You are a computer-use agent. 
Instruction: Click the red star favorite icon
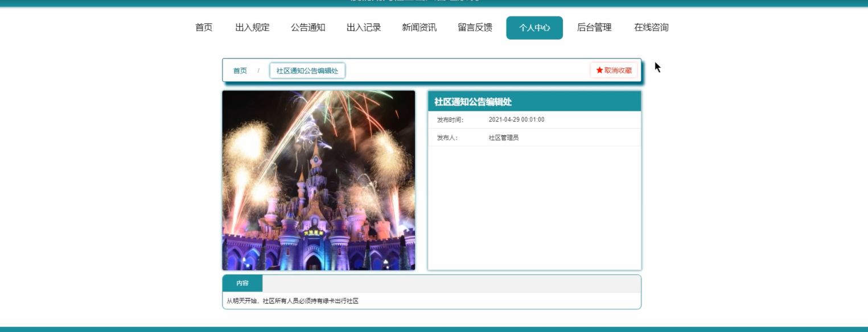pos(599,70)
